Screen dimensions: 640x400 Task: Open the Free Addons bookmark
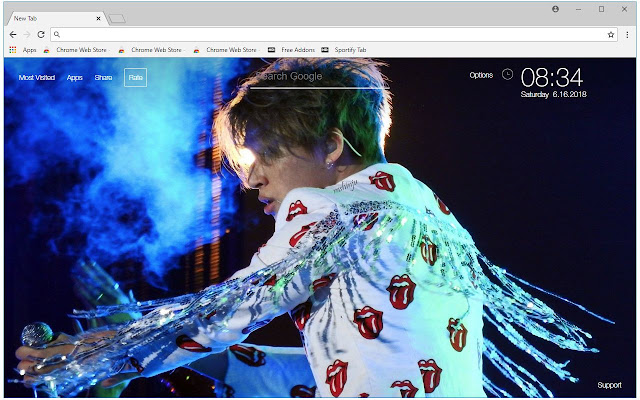pos(291,50)
